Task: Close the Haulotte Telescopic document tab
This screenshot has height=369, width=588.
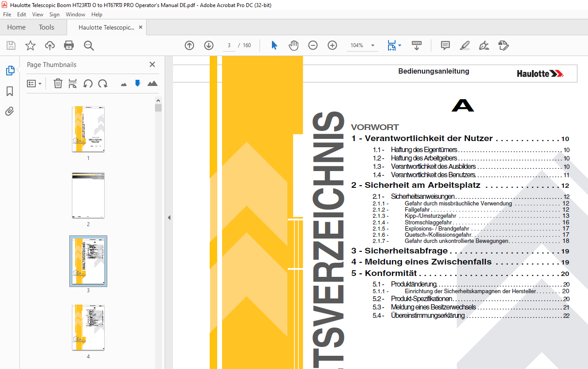Action: click(140, 27)
